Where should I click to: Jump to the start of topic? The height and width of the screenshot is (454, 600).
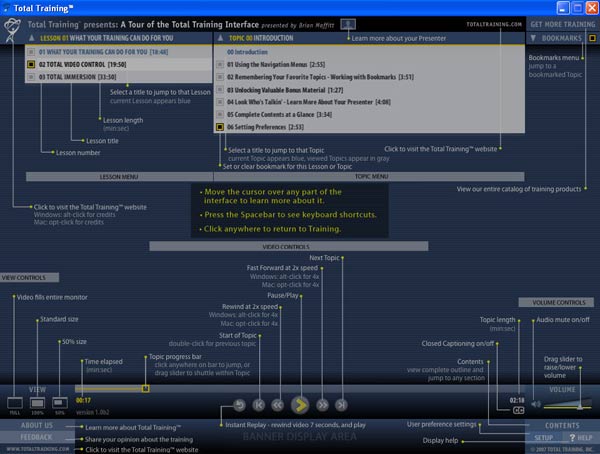pyautogui.click(x=258, y=405)
